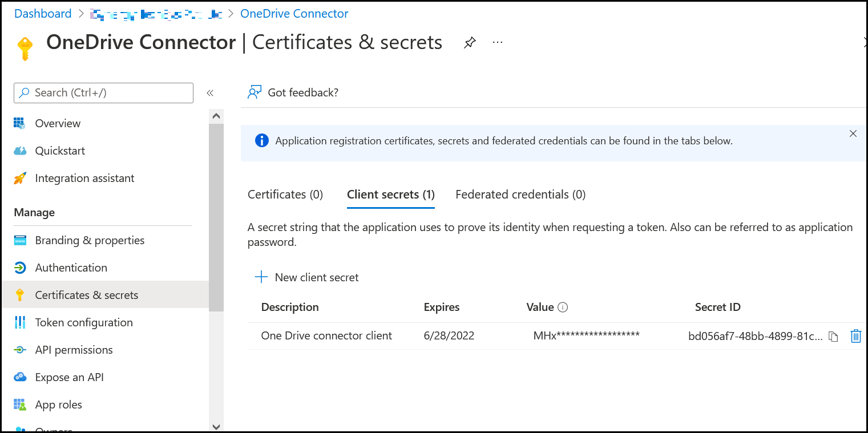
Task: Click the App roles icon
Action: click(20, 404)
